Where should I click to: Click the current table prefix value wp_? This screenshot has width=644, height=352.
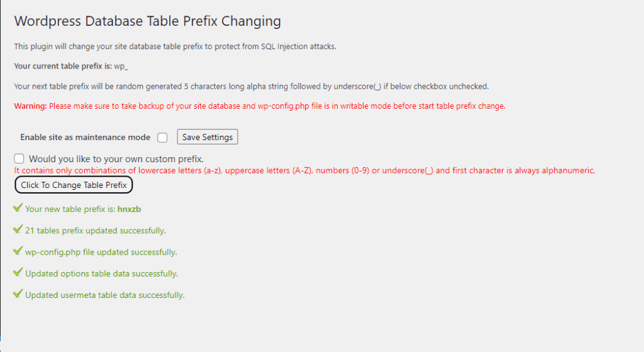pos(121,66)
